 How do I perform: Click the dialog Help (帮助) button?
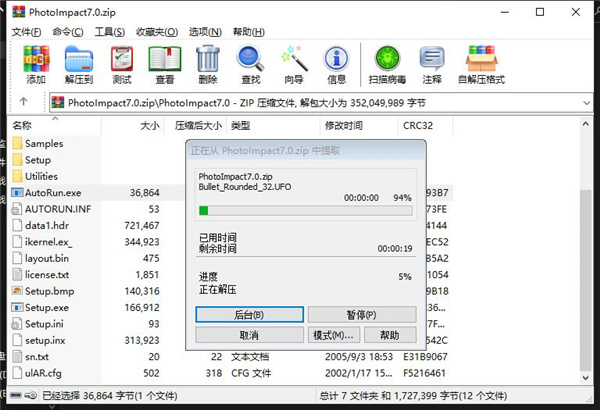pyautogui.click(x=390, y=335)
